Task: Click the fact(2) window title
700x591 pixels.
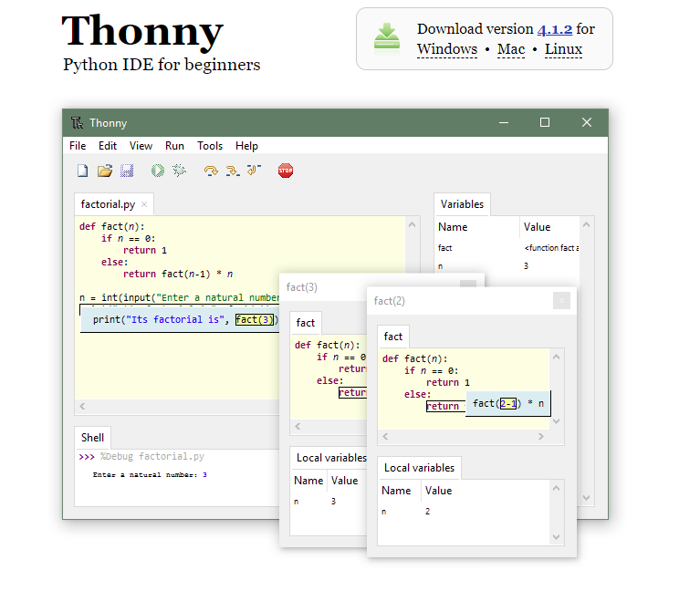Action: pos(390,301)
